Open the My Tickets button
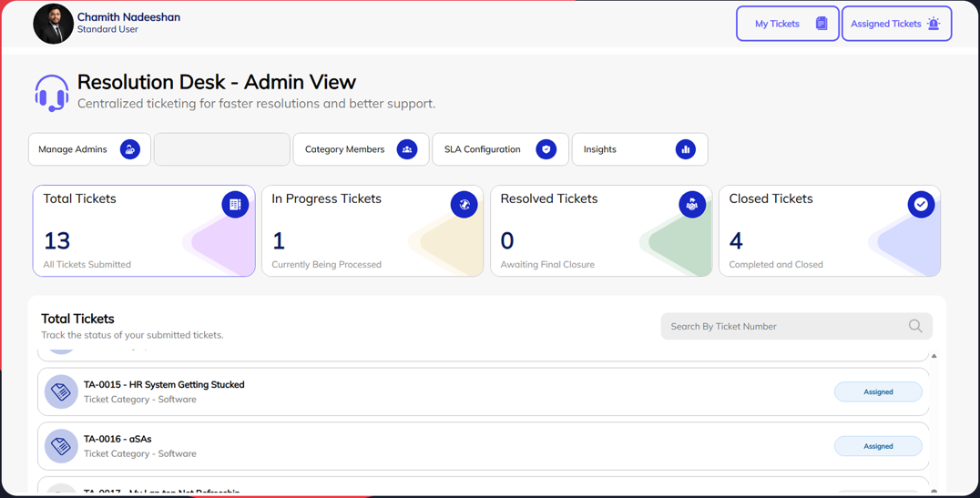The image size is (980, 498). 788,24
